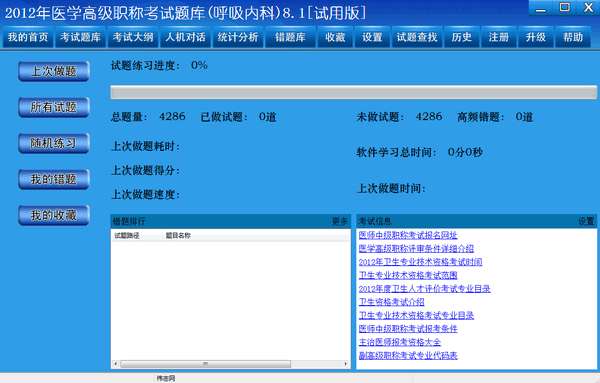600x383 pixels.
Task: Open the 考试题库 menu tab
Action: pos(80,37)
